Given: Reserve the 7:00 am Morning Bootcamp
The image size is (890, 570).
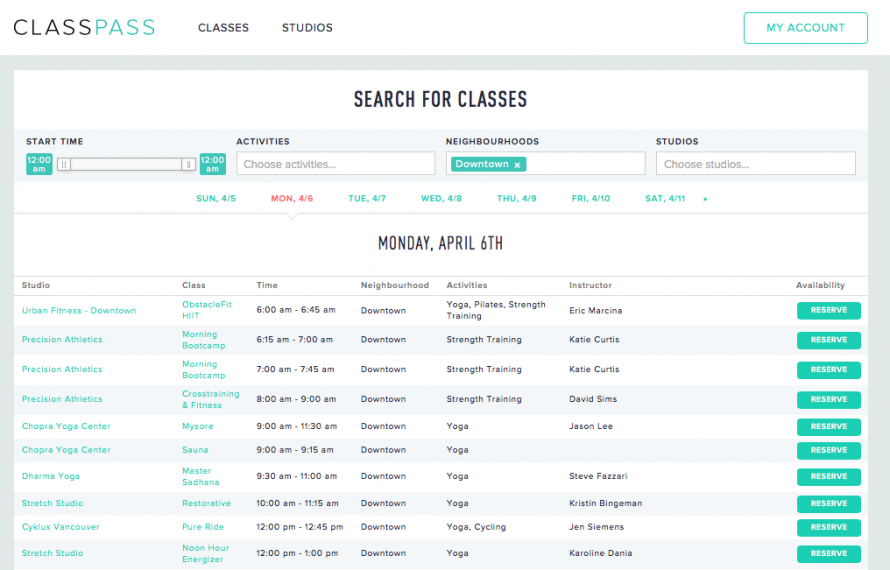Looking at the screenshot, I should (x=829, y=370).
